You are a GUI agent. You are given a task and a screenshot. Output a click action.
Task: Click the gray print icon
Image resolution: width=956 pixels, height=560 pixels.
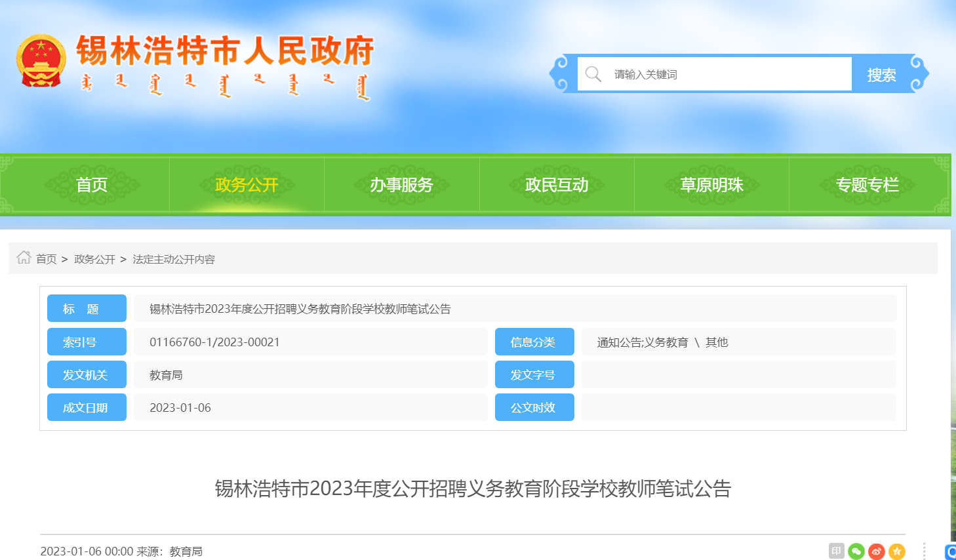(x=836, y=551)
